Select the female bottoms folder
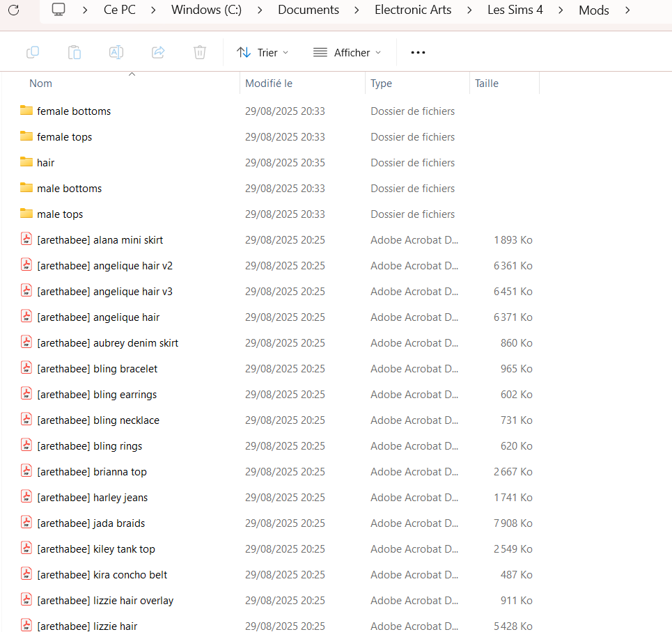This screenshot has width=672, height=632. [74, 111]
